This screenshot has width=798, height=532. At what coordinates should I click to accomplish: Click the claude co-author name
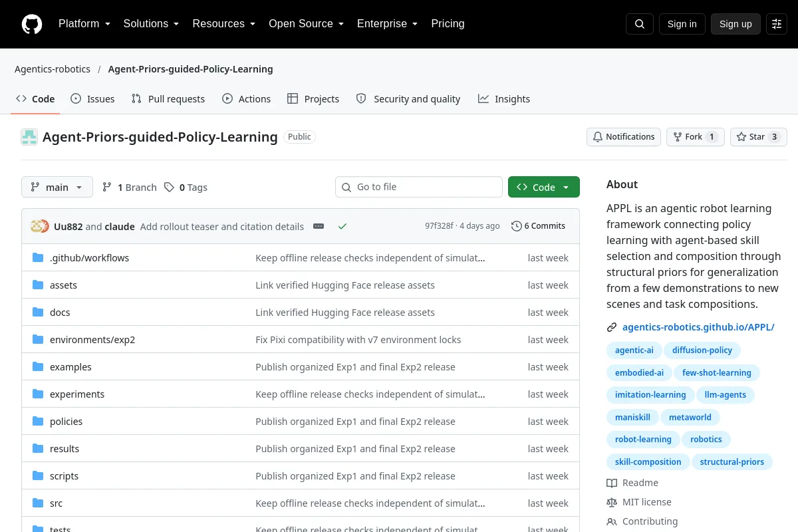[120, 226]
